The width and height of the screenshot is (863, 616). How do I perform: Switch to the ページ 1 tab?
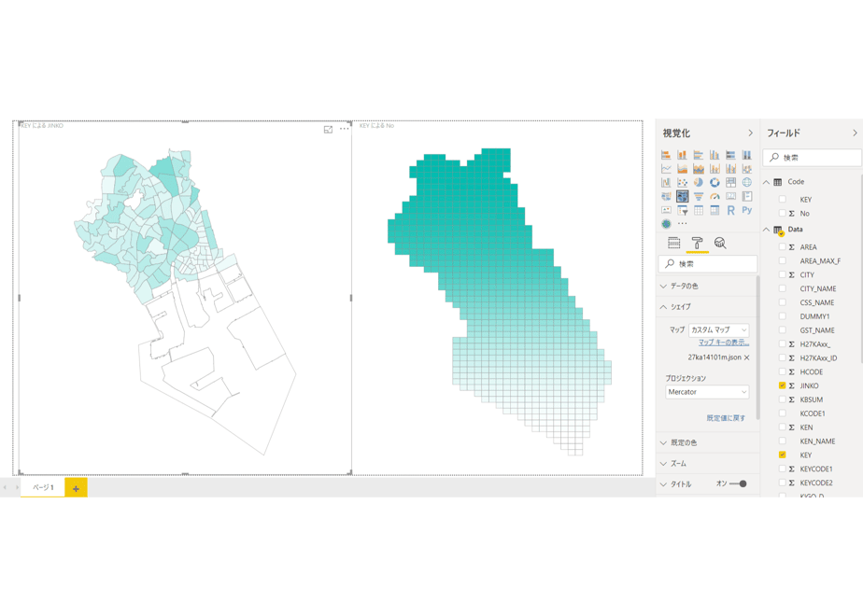(x=43, y=487)
